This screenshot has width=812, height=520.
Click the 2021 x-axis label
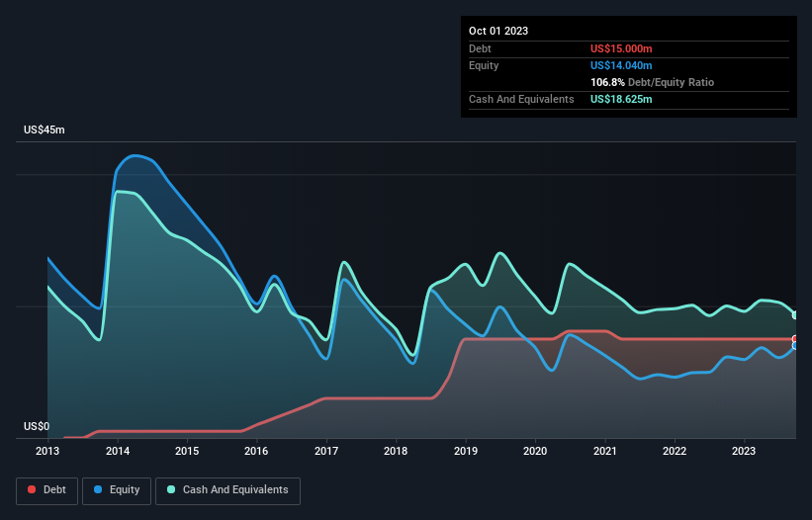coord(605,451)
